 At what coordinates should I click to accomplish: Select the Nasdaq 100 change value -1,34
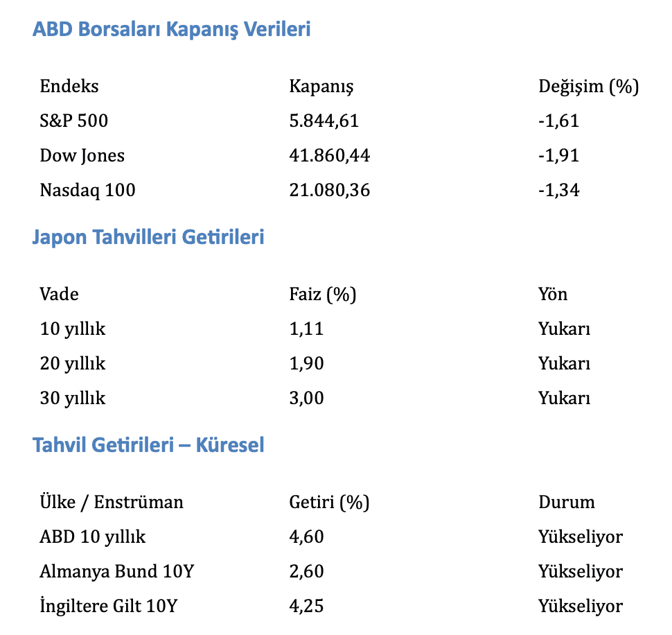tap(558, 191)
